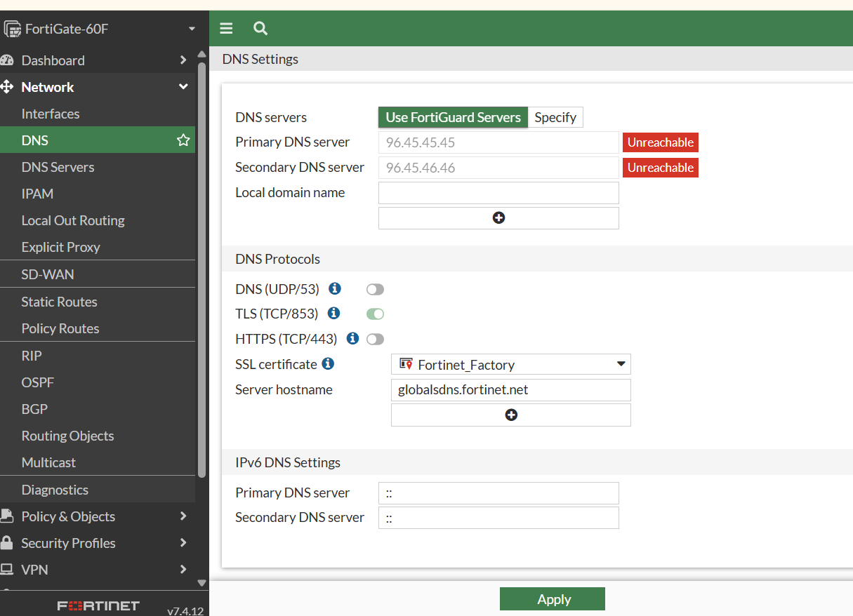Expand the Policy & Objects chevron

183,516
